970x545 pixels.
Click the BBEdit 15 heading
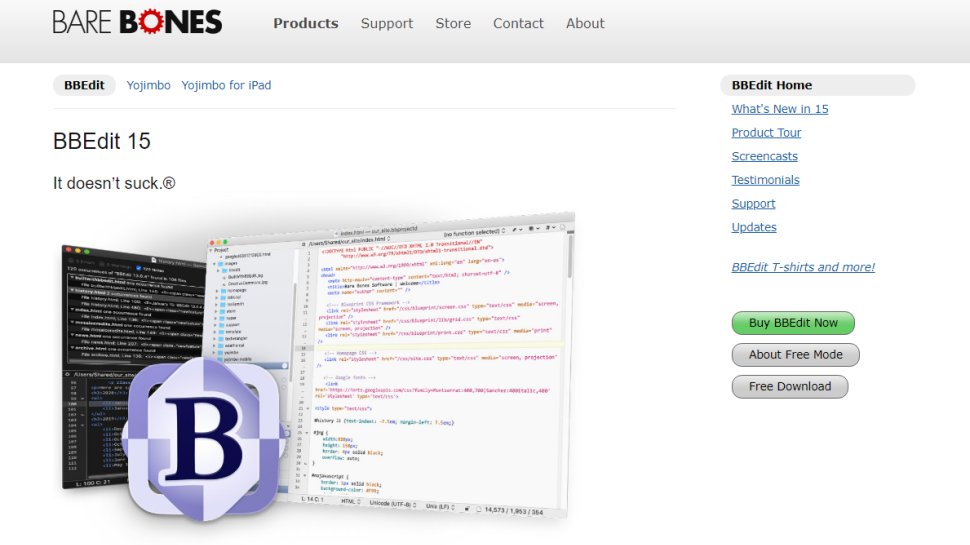click(102, 141)
